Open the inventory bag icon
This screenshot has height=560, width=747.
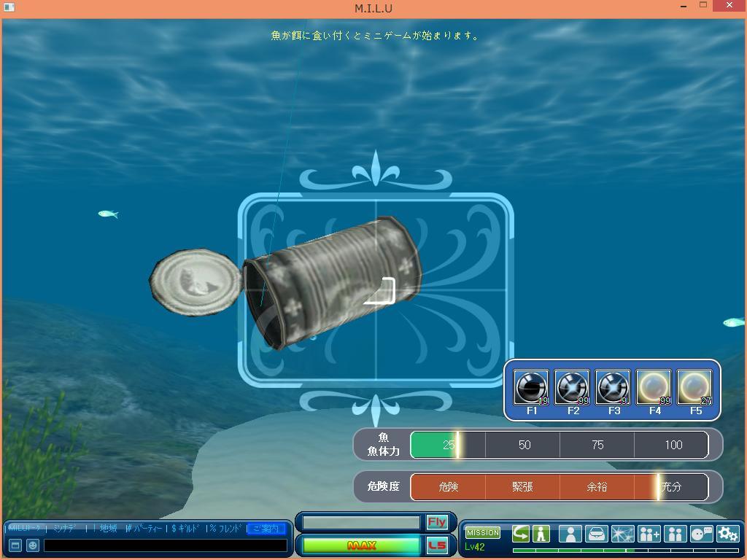coord(597,534)
